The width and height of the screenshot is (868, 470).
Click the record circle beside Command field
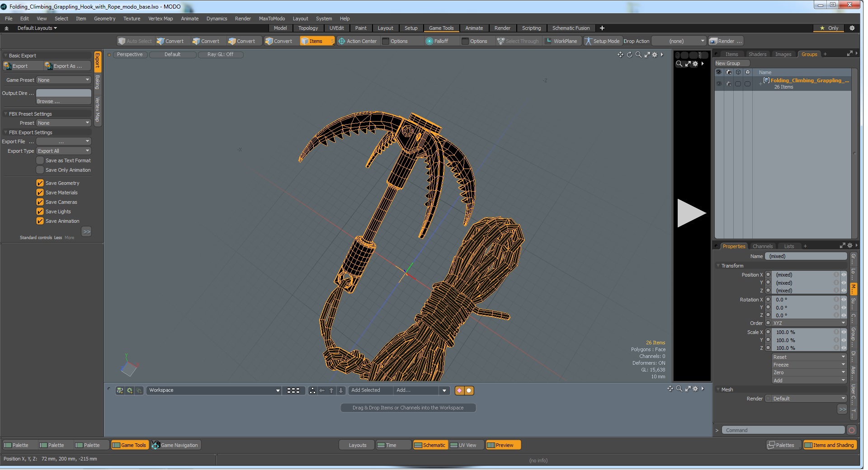pyautogui.click(x=852, y=430)
